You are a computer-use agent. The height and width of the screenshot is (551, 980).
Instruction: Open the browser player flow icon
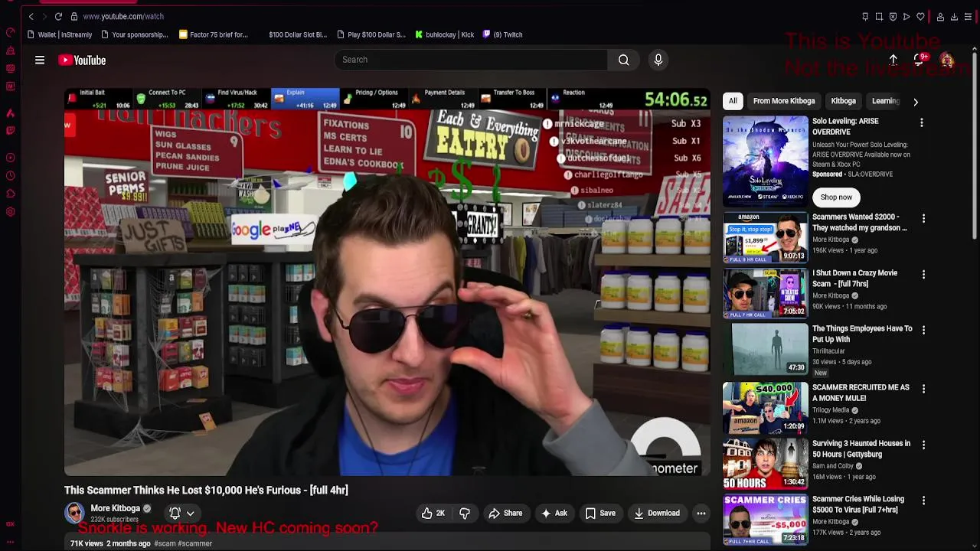click(906, 16)
